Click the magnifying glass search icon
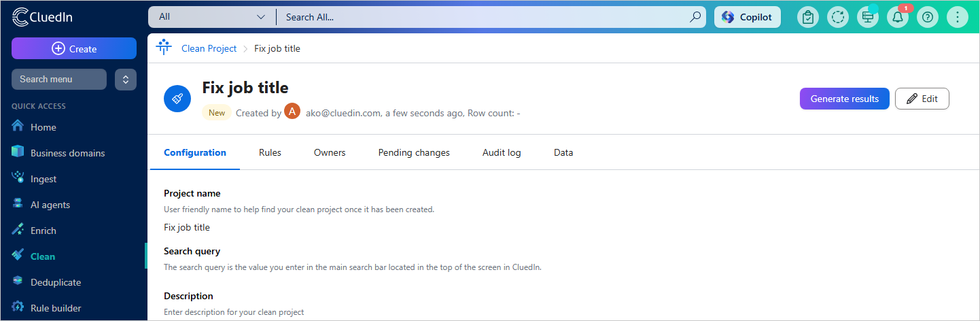The height and width of the screenshot is (321, 980). tap(695, 17)
